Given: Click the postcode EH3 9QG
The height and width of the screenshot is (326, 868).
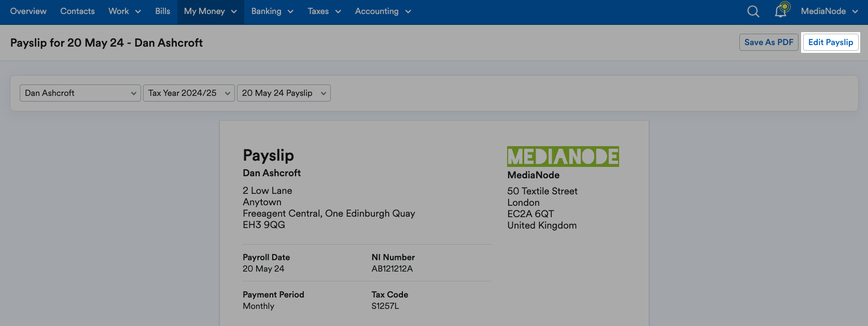Looking at the screenshot, I should tap(264, 225).
